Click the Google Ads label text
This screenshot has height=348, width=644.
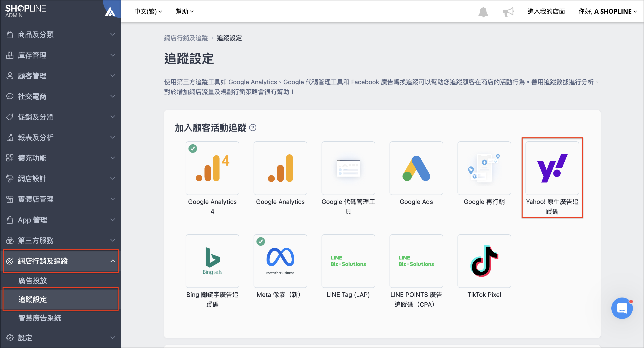[x=416, y=202]
